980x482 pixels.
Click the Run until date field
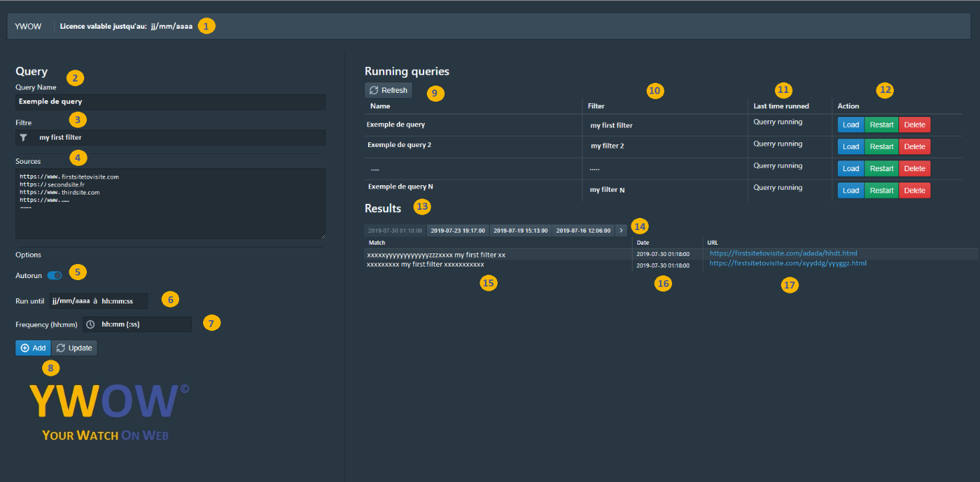[98, 301]
